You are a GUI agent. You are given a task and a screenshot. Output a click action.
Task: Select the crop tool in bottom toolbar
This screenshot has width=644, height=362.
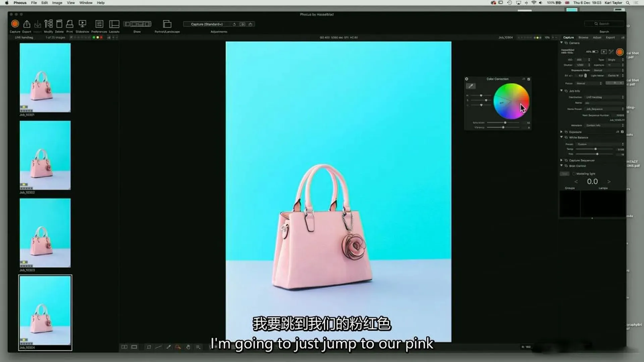coord(149,347)
